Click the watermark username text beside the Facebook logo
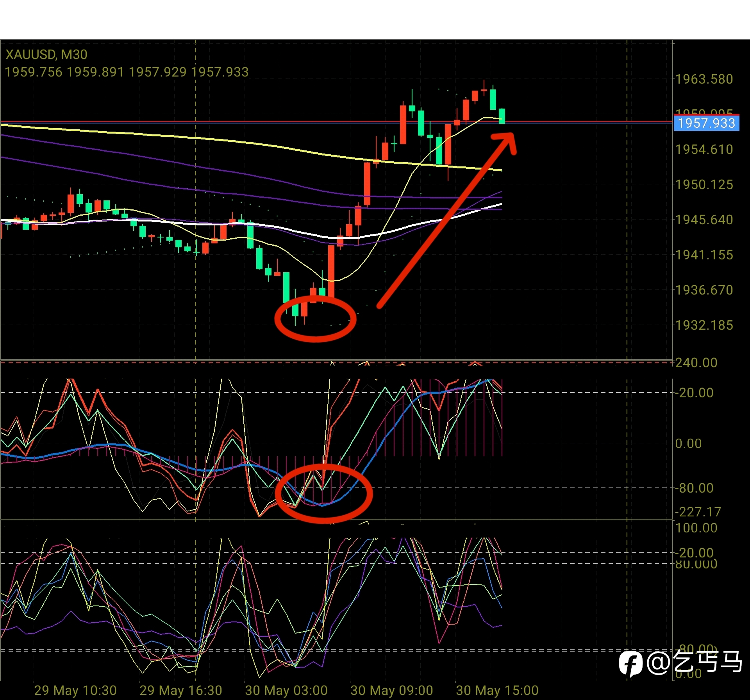The image size is (750, 700). tap(695, 662)
